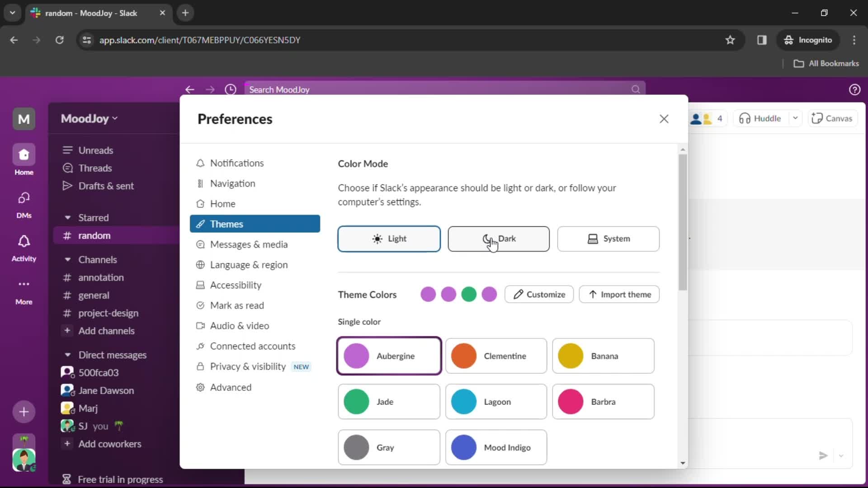Image resolution: width=868 pixels, height=488 pixels.
Task: Open Connected accounts settings
Action: click(x=253, y=346)
